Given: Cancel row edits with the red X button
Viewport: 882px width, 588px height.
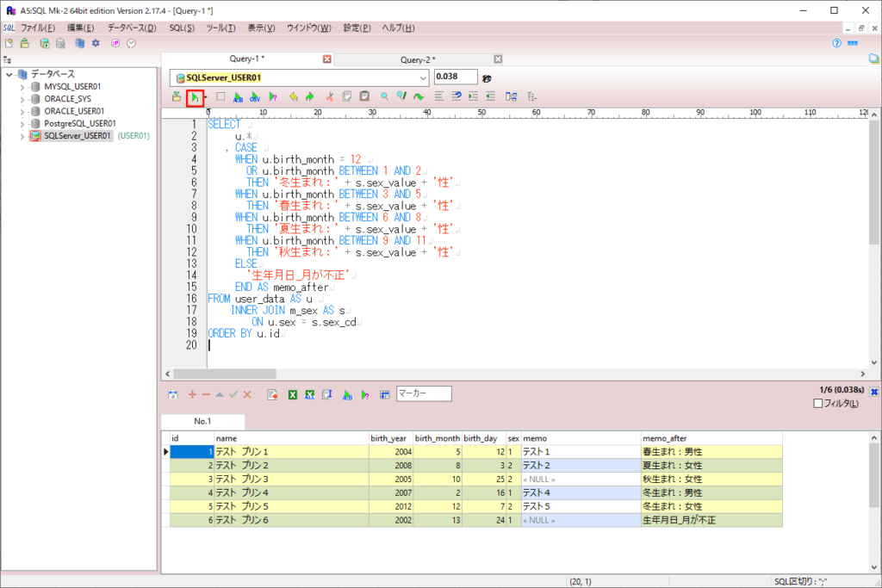Looking at the screenshot, I should point(246,394).
